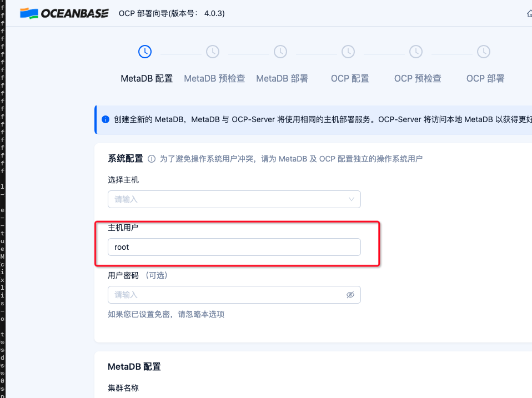Click the 主机用户 field containing root
The height and width of the screenshot is (398, 532).
click(234, 247)
